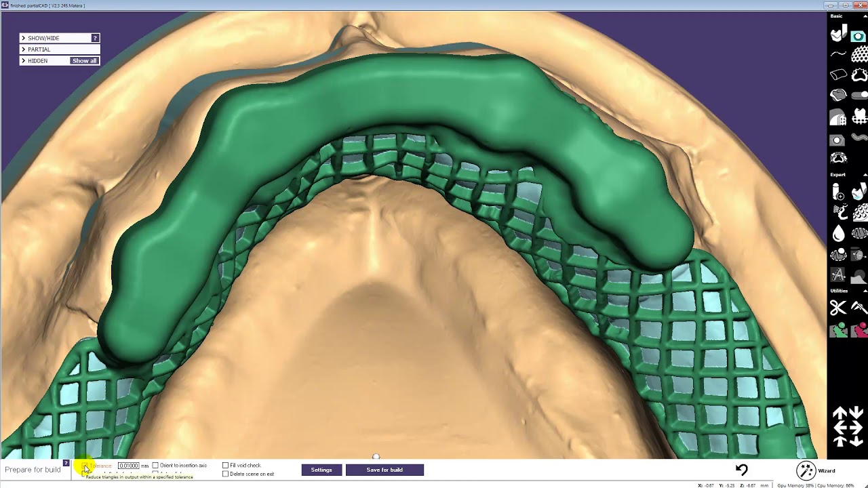The image size is (868, 488).
Task: Select the tooth on mesh base tool
Action: [x=859, y=116]
